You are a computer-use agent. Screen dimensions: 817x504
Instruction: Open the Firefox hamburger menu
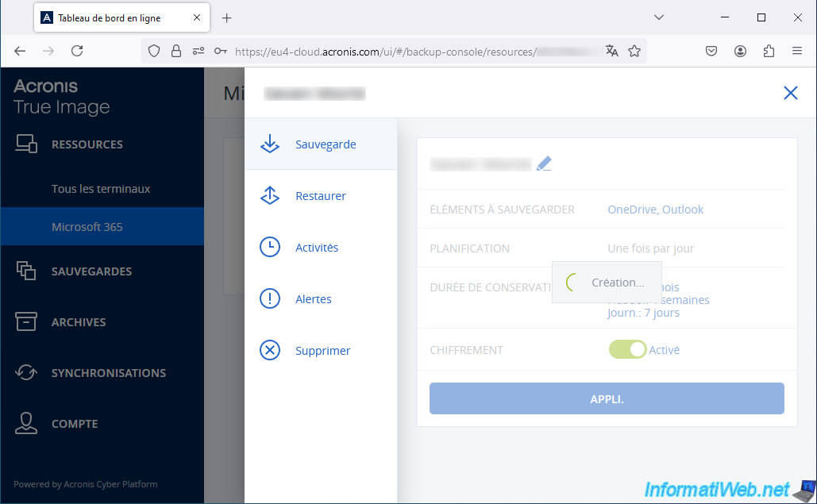point(796,51)
